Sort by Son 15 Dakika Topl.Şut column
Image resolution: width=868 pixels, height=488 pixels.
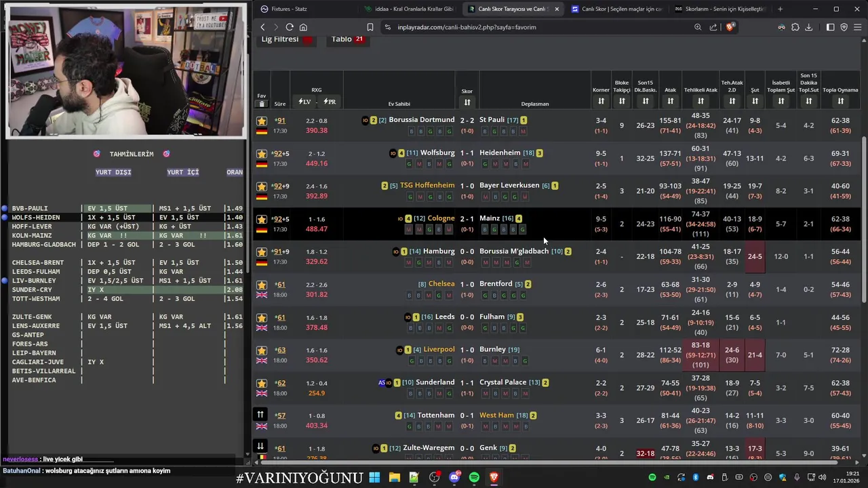point(808,101)
